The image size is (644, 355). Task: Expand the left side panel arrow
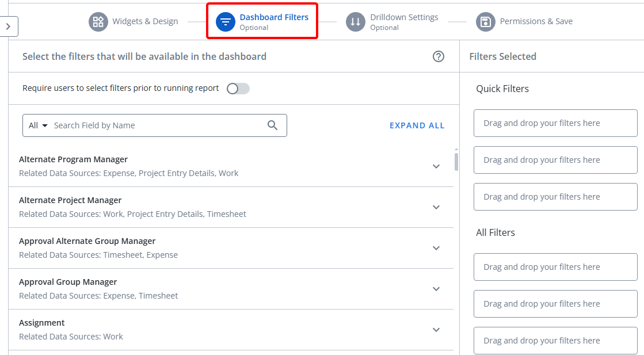(9, 26)
